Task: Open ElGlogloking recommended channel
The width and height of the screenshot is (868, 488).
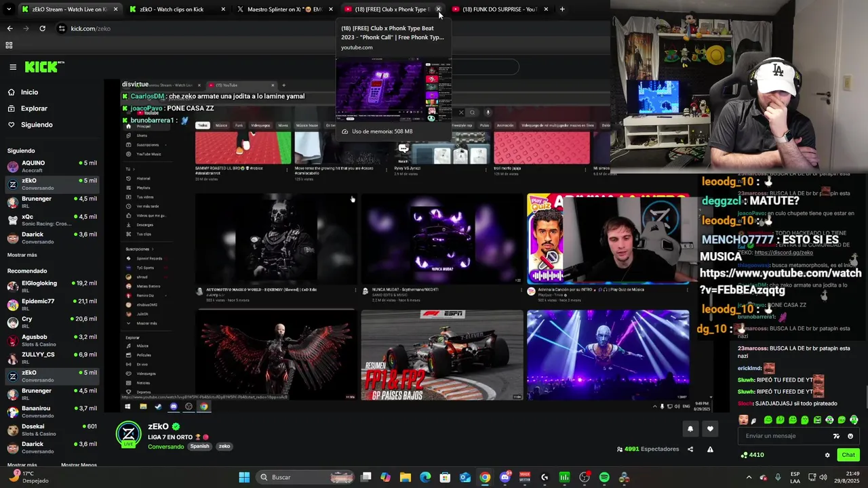Action: [x=52, y=287]
